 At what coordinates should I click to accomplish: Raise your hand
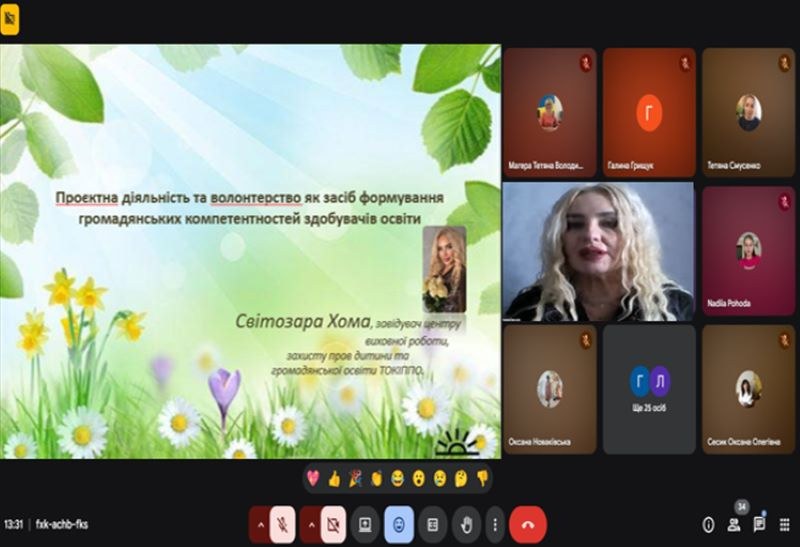pyautogui.click(x=465, y=523)
